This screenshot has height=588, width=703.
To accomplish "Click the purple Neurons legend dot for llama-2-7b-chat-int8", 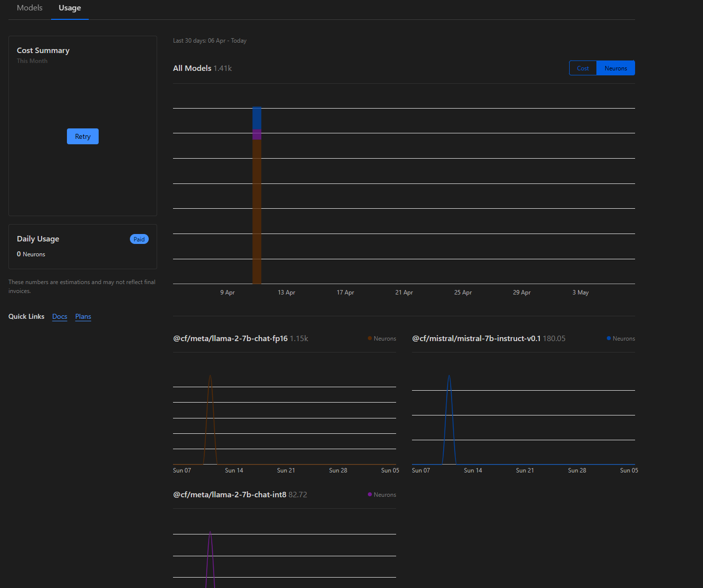I will pyautogui.click(x=370, y=494).
